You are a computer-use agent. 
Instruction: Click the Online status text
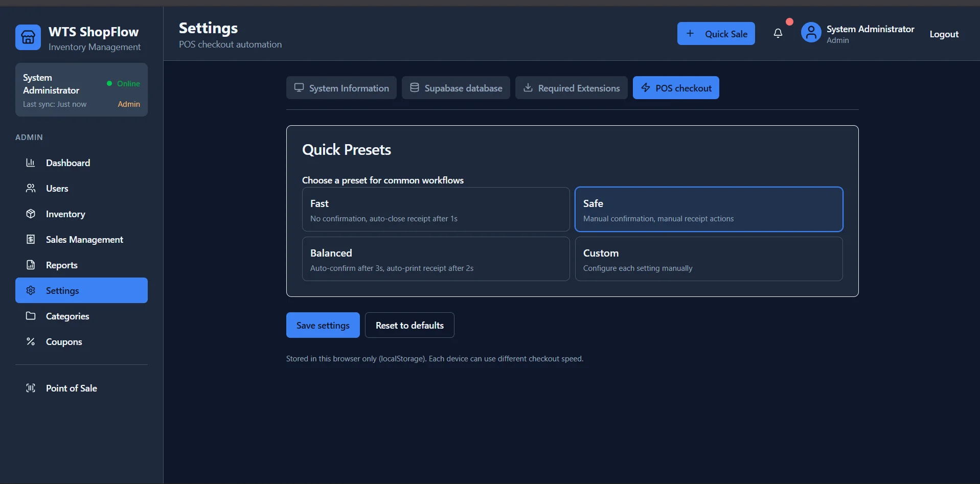pyautogui.click(x=128, y=83)
